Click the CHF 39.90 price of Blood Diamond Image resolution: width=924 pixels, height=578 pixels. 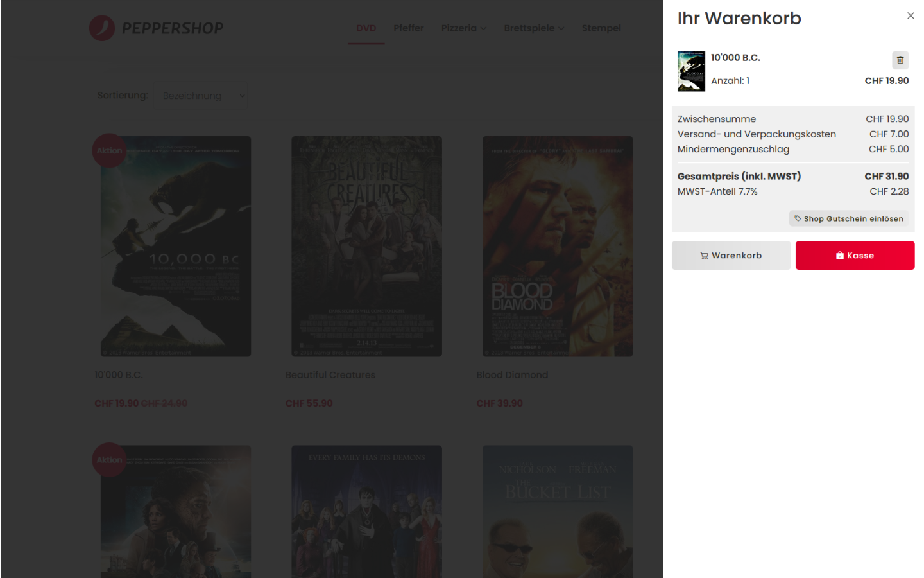[x=499, y=403]
